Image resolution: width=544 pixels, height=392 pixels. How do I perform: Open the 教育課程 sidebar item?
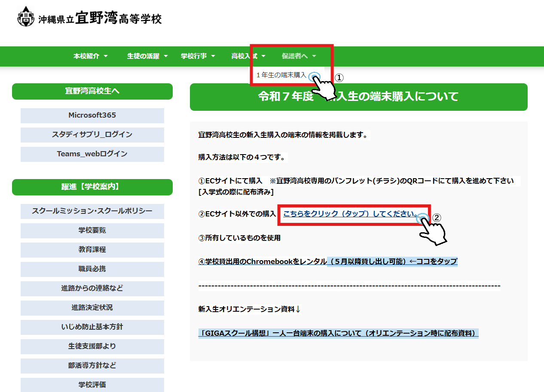[92, 250]
